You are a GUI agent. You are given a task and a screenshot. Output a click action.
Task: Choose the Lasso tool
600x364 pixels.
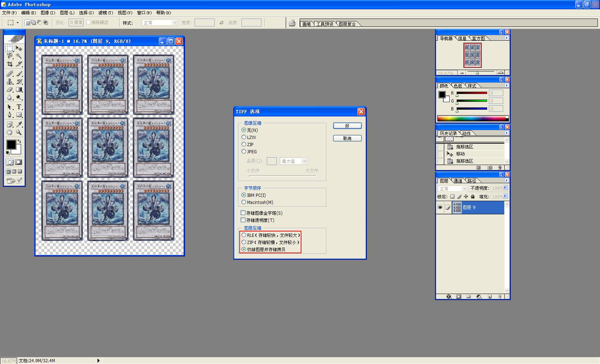click(x=10, y=56)
